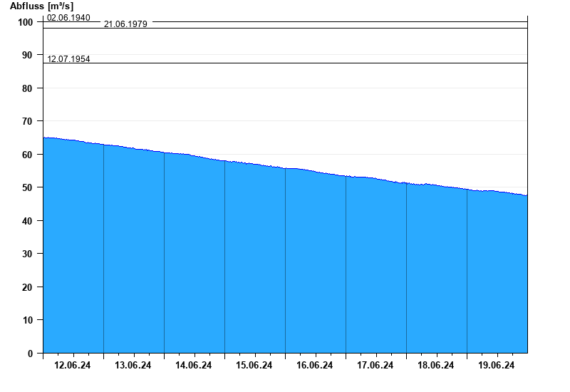Click the 70 y-axis value
The height and width of the screenshot is (392, 570).
27,121
